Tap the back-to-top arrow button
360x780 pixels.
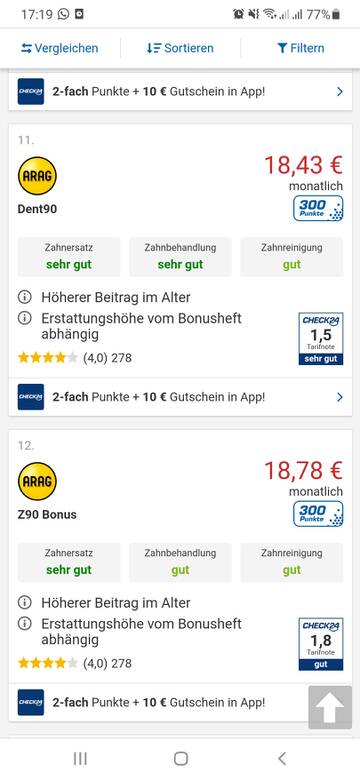(330, 707)
